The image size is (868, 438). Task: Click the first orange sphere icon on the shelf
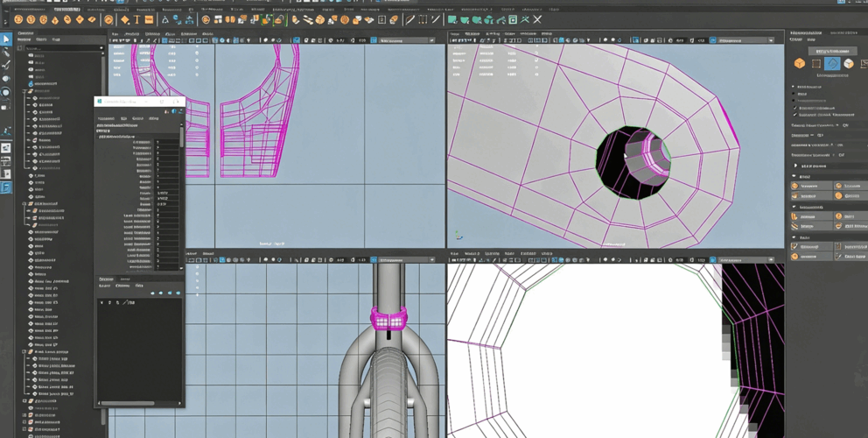point(19,19)
